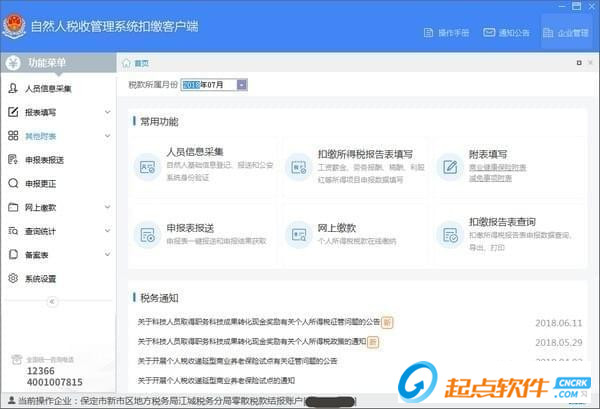Click the 4001007815 hotline number
The height and width of the screenshot is (409, 600).
coord(55,382)
